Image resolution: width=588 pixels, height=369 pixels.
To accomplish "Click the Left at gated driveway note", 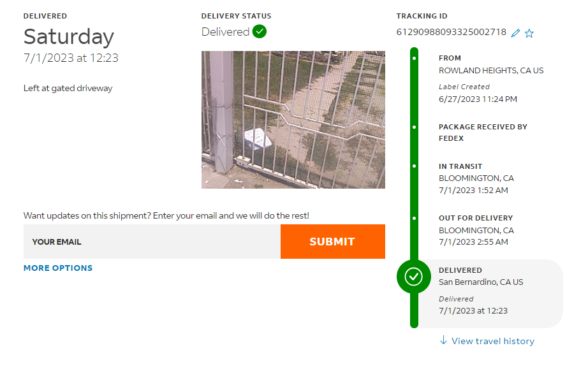I will point(68,89).
